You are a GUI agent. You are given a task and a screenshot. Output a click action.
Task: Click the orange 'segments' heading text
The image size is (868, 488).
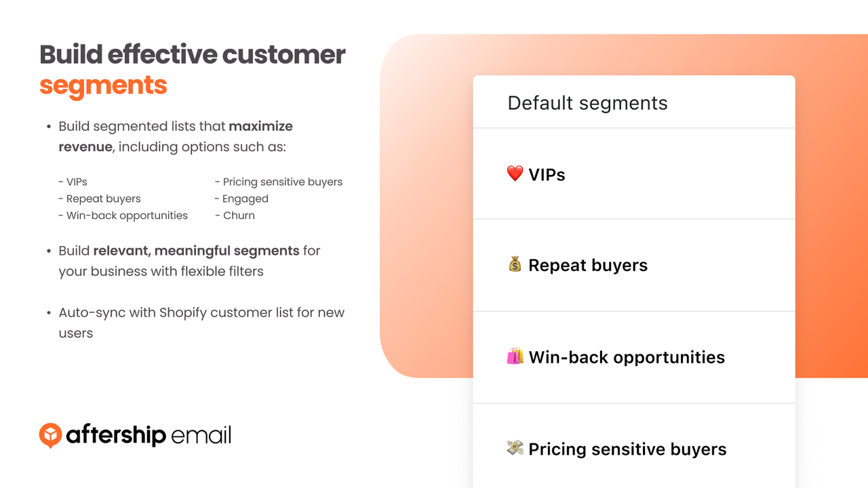pos(102,85)
